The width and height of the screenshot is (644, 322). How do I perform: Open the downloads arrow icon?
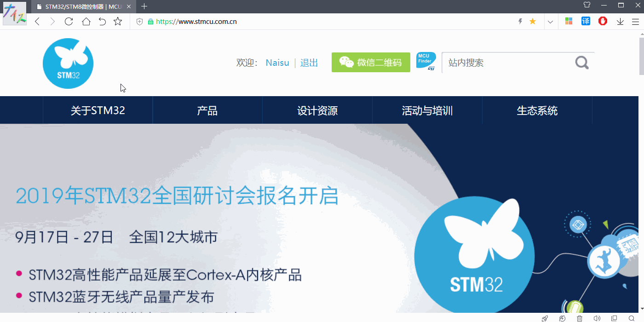point(620,22)
